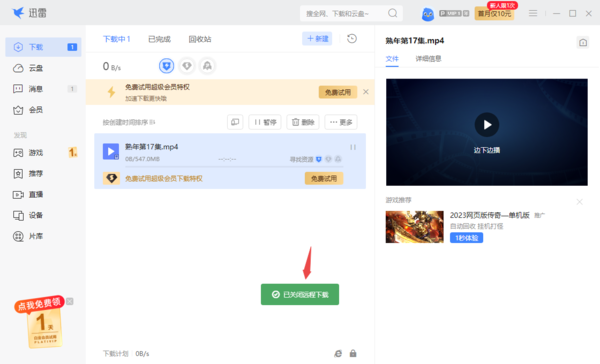This screenshot has width=600, height=364.
Task: Click 2023网页版传奇—单机版 title
Action: point(489,215)
